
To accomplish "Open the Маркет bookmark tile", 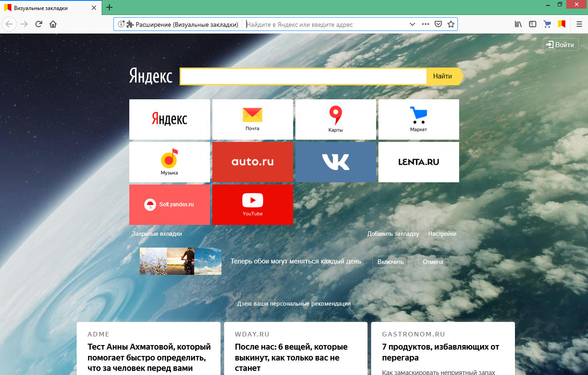I will pyautogui.click(x=418, y=119).
